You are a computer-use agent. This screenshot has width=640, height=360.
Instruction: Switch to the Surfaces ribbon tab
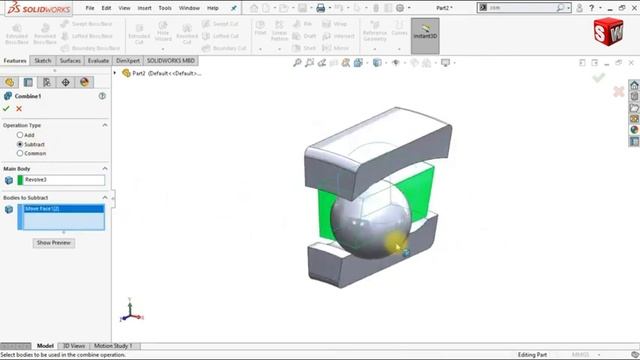70,61
